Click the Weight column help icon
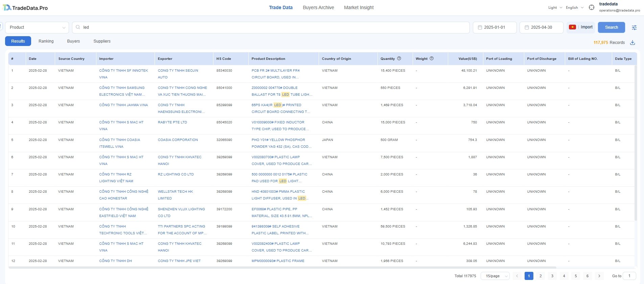644x284 pixels. coord(432,58)
